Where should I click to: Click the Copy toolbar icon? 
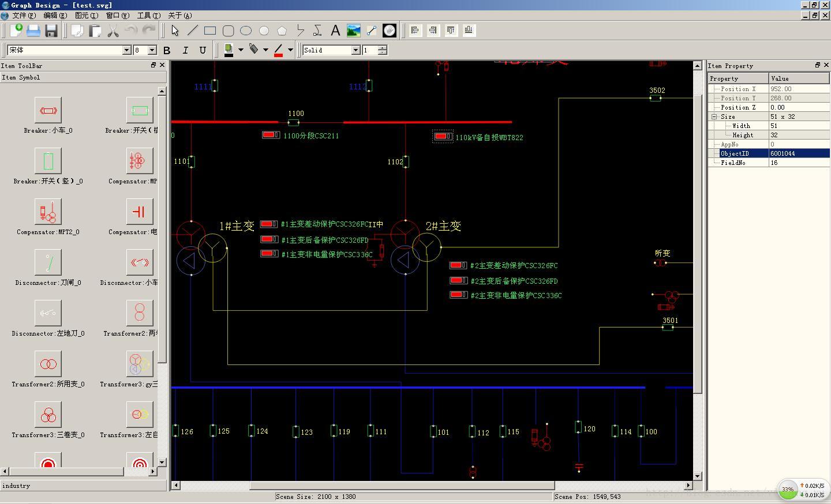77,31
